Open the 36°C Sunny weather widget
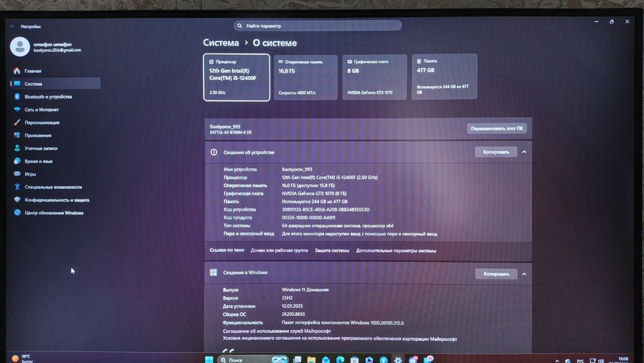This screenshot has width=644, height=363. [x=23, y=358]
